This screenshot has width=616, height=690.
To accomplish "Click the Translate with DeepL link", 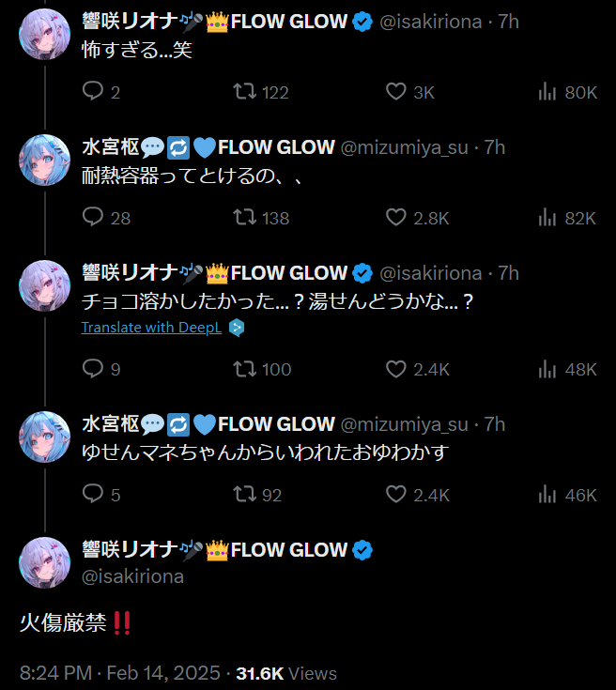I will 151,328.
